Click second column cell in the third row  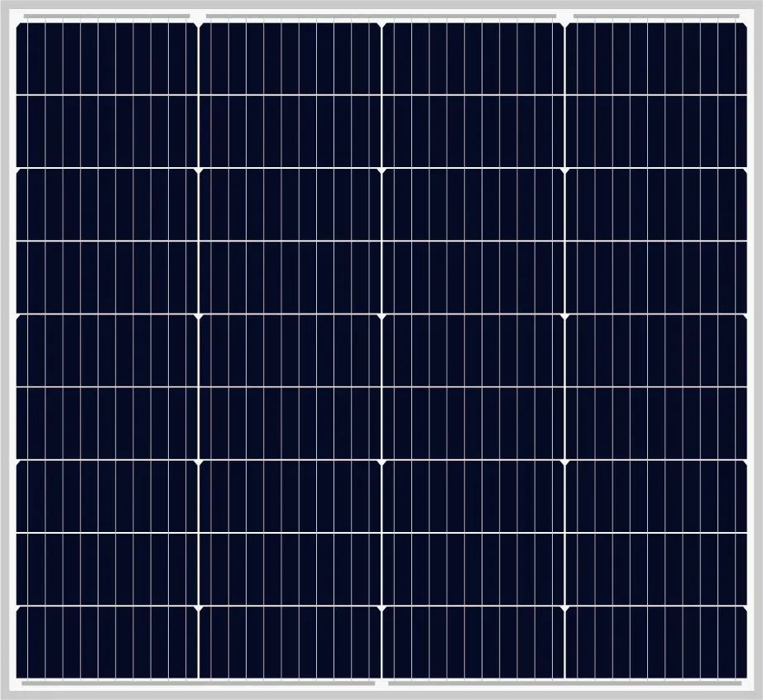[290, 204]
